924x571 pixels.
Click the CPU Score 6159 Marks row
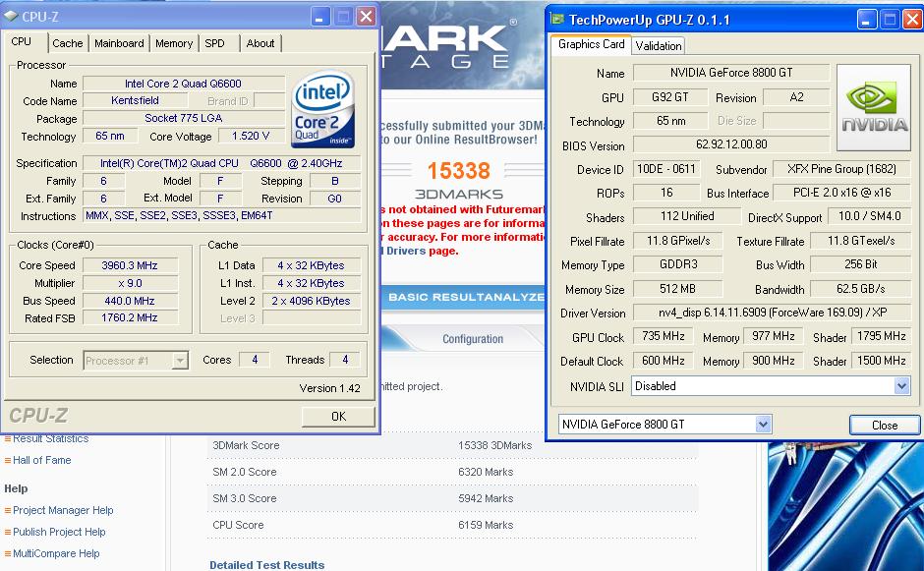[452, 525]
